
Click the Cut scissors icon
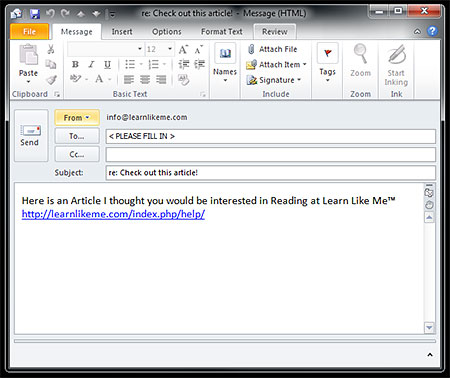pyautogui.click(x=51, y=49)
